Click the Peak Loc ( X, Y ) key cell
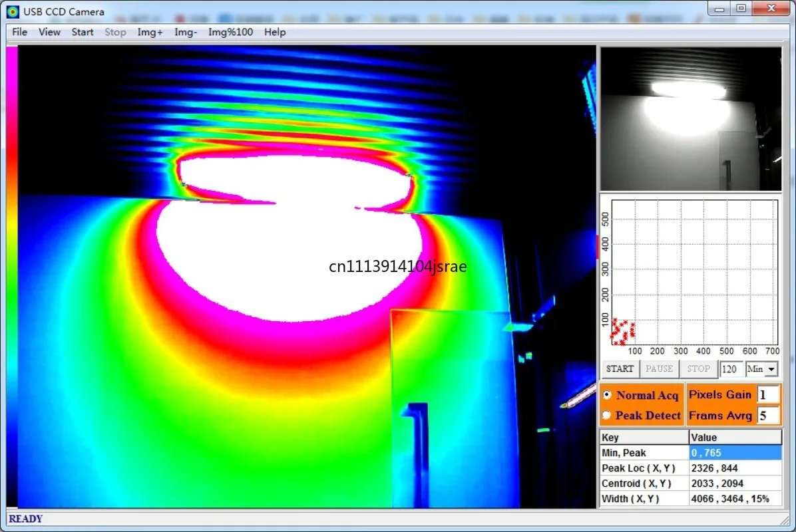Image resolution: width=796 pixels, height=532 pixels. coord(644,467)
